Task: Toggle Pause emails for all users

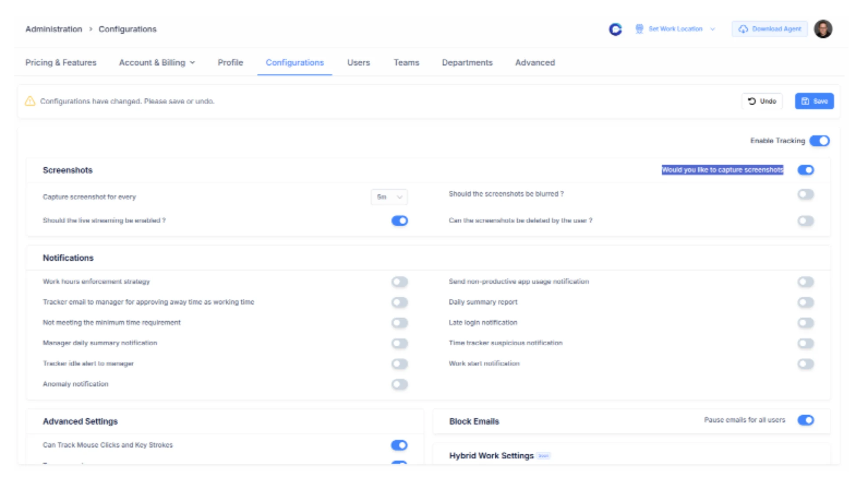Action: (x=806, y=420)
